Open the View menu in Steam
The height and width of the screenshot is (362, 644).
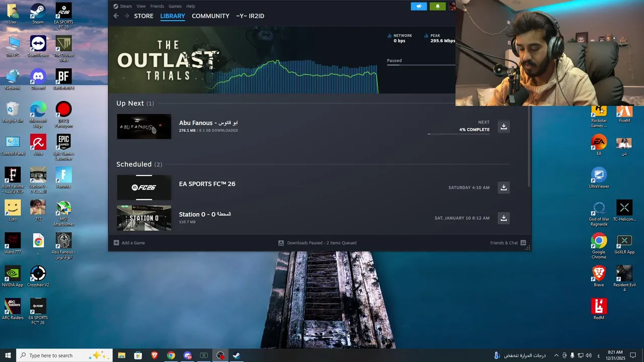[x=141, y=6]
